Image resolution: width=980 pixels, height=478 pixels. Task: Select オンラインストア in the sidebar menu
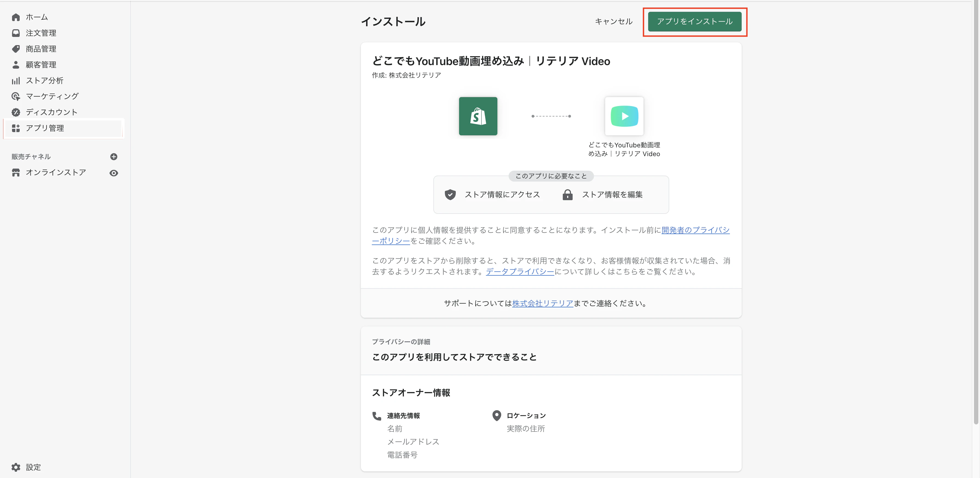point(56,172)
